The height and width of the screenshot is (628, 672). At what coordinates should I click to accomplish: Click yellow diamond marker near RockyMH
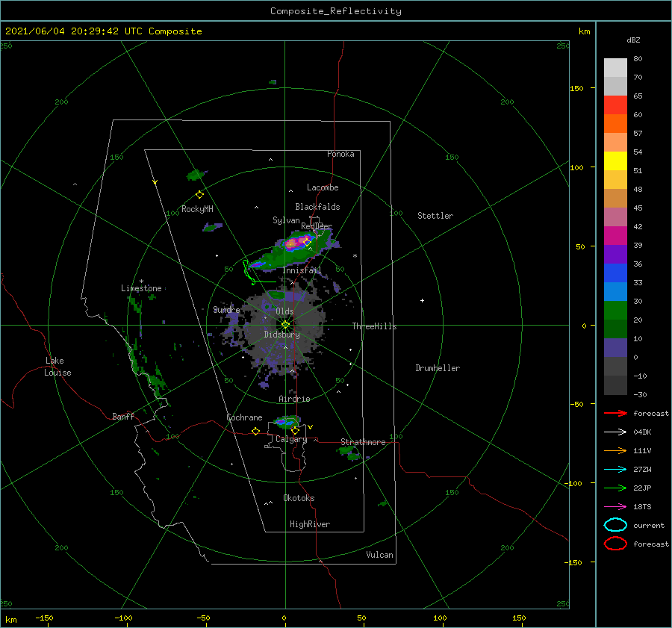click(199, 195)
